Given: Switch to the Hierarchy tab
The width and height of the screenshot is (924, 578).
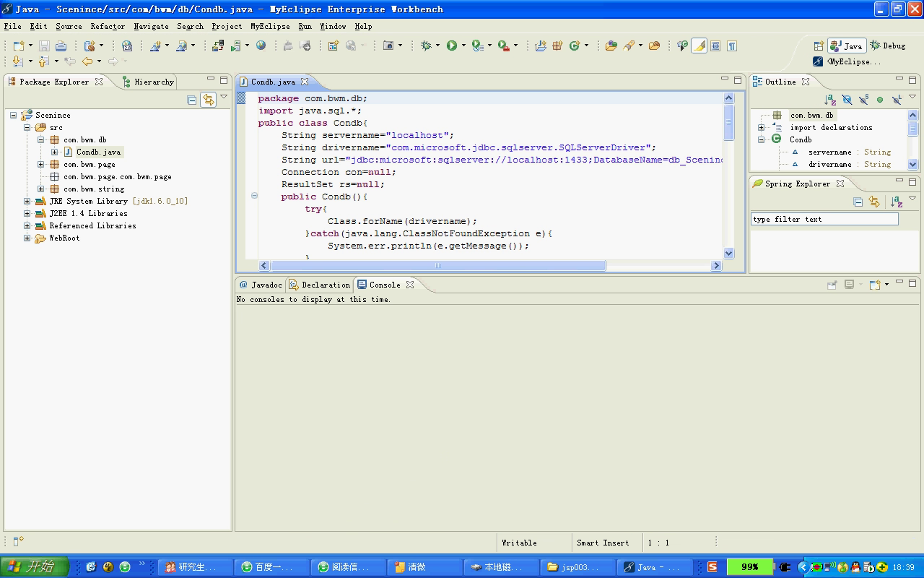Looking at the screenshot, I should tap(148, 82).
